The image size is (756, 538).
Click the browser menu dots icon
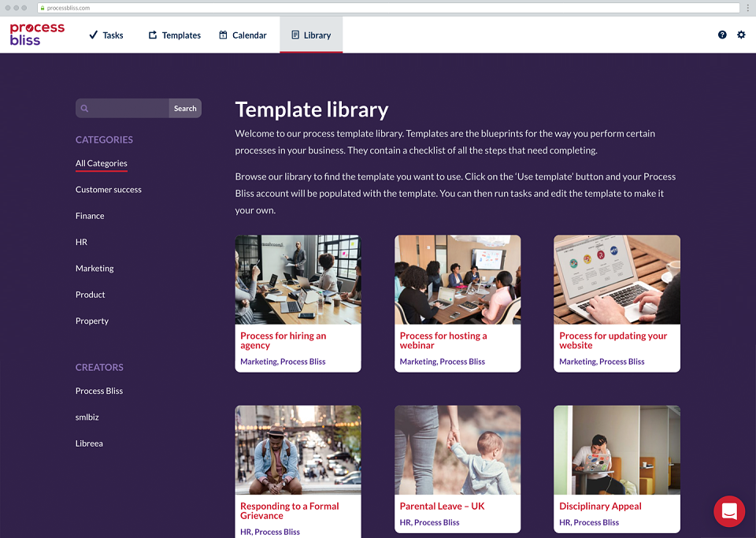point(748,8)
